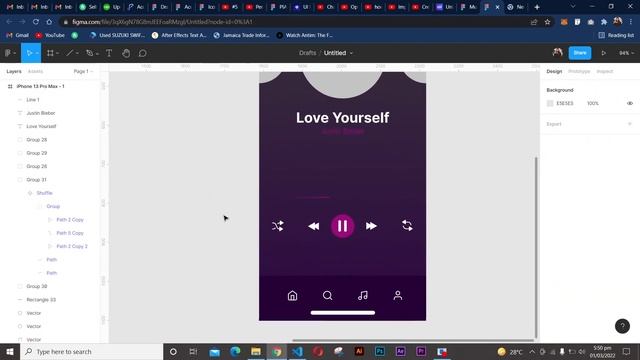Open the Gmail bookmark

[x=18, y=36]
